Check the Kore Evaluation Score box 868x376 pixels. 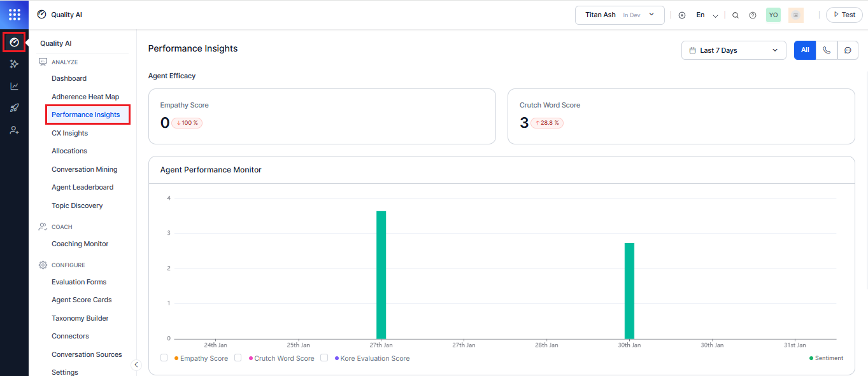click(324, 358)
